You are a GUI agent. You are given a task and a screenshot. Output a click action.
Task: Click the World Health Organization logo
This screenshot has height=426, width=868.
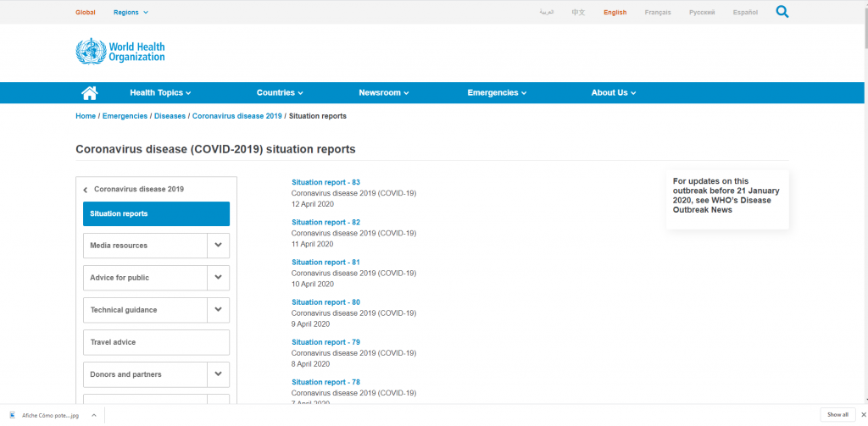(120, 51)
